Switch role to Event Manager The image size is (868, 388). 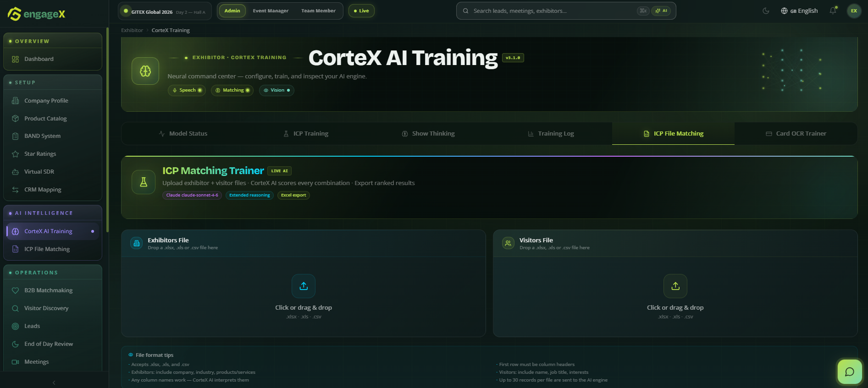tap(271, 11)
